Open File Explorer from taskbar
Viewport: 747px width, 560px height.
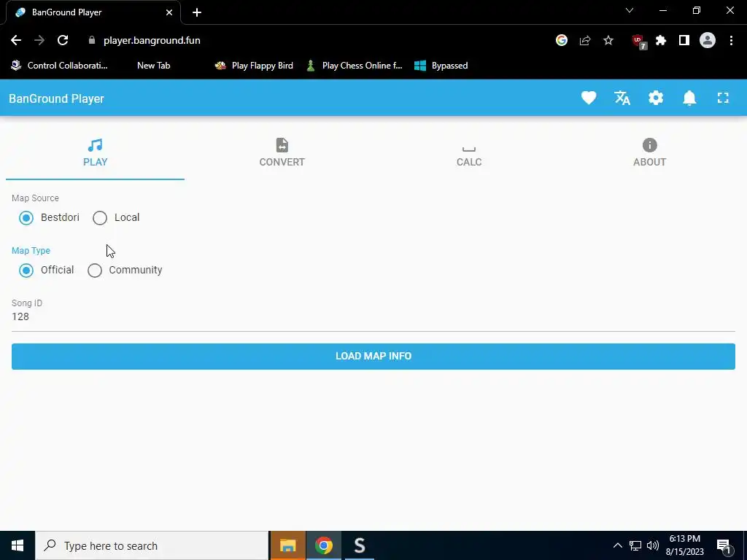coord(287,545)
